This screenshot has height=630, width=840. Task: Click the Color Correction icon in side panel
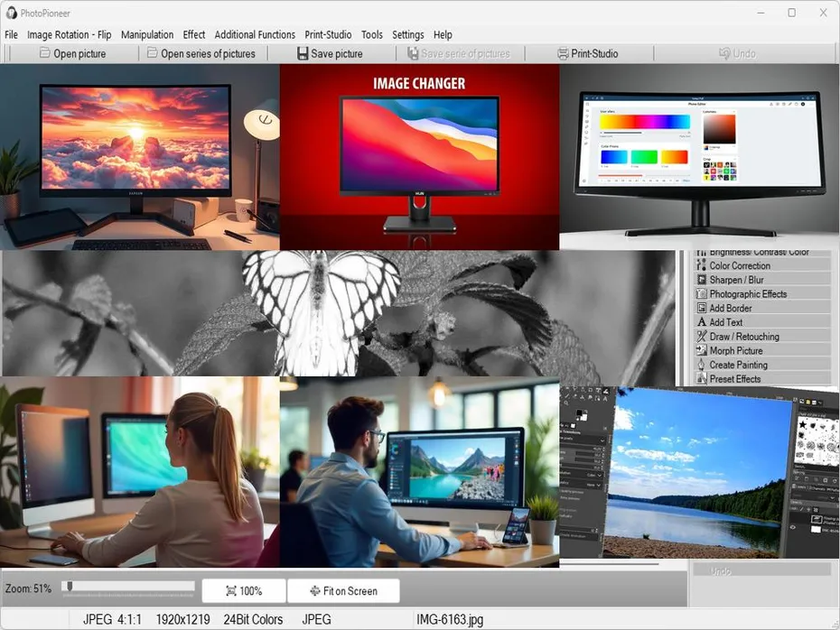[701, 266]
